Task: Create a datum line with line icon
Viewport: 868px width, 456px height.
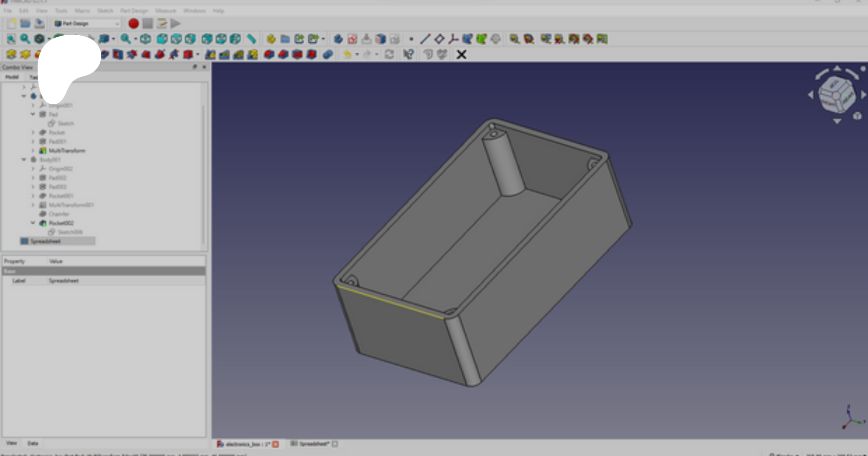Action: click(x=425, y=39)
